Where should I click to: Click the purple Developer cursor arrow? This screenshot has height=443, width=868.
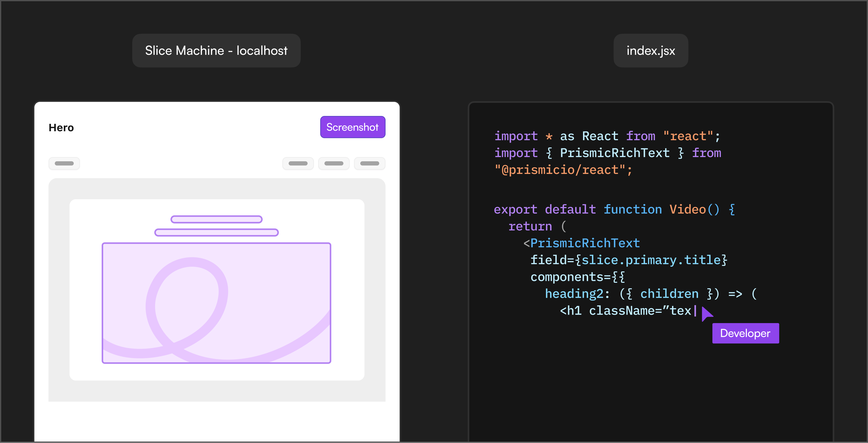pos(706,314)
